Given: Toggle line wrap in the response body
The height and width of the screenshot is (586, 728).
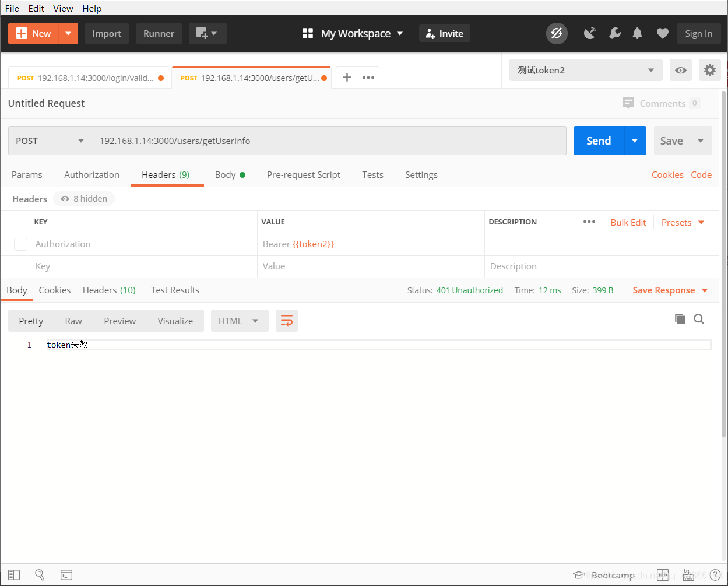Looking at the screenshot, I should 287,321.
